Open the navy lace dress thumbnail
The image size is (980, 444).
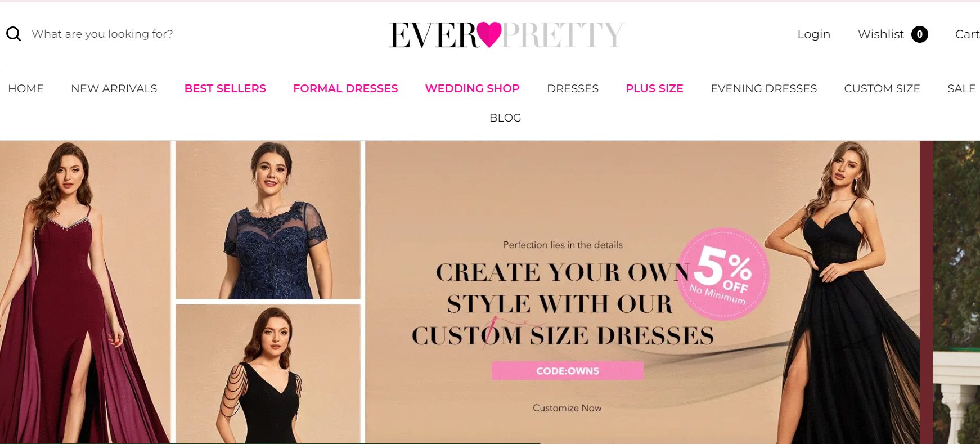pyautogui.click(x=268, y=220)
